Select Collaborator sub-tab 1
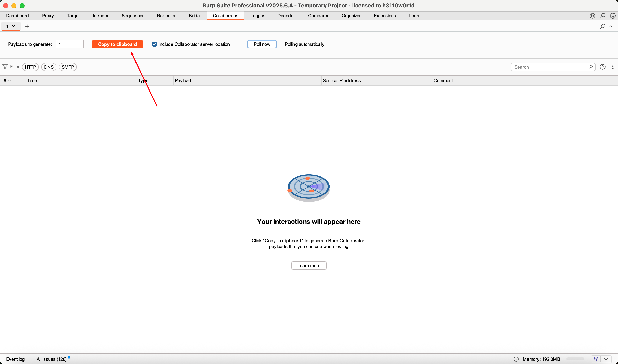The image size is (618, 364). click(x=7, y=26)
